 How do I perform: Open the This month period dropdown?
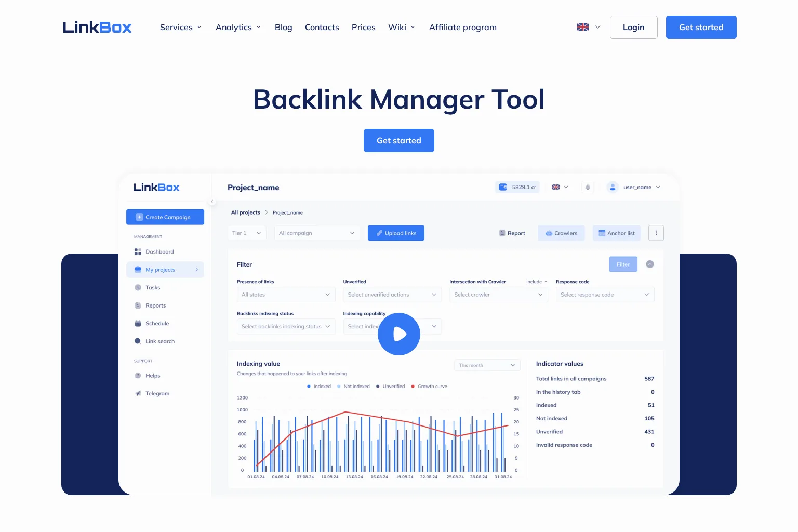point(487,365)
